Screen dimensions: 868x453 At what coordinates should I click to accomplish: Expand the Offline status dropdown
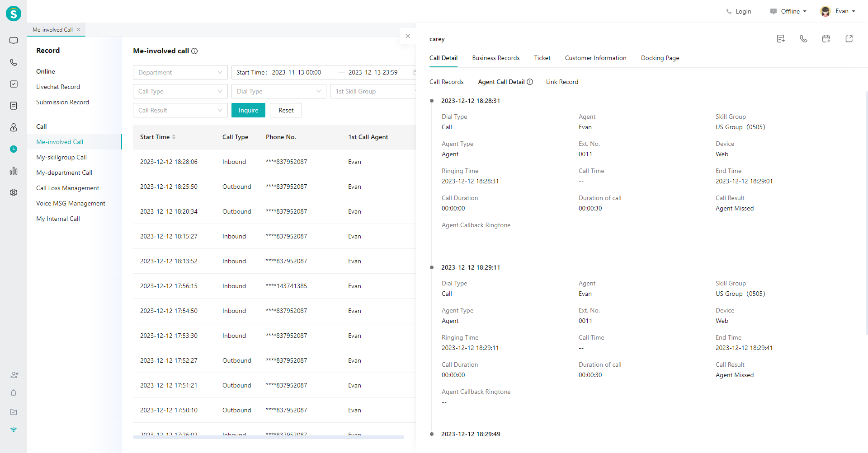[788, 11]
